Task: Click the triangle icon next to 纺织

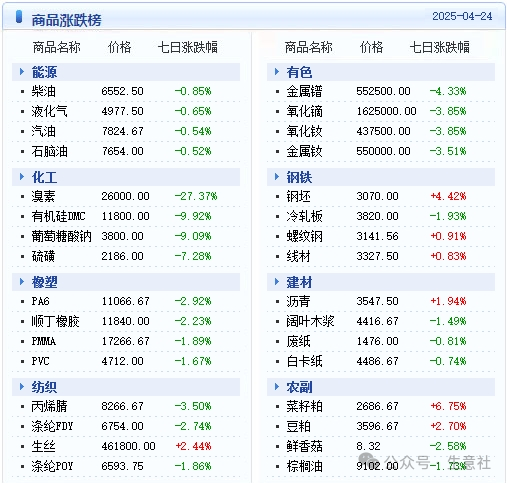Action: (x=22, y=386)
